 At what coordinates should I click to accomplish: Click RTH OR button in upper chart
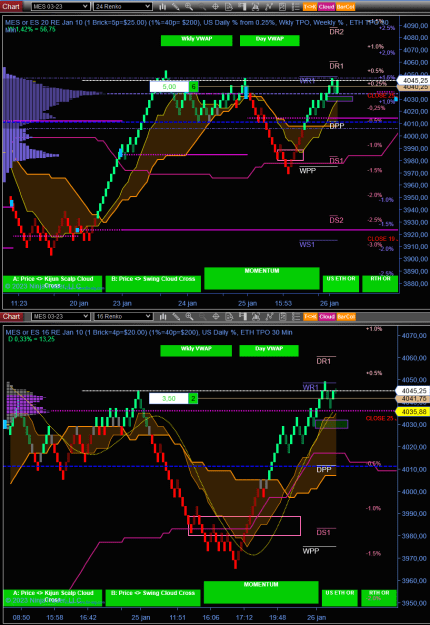380,283
